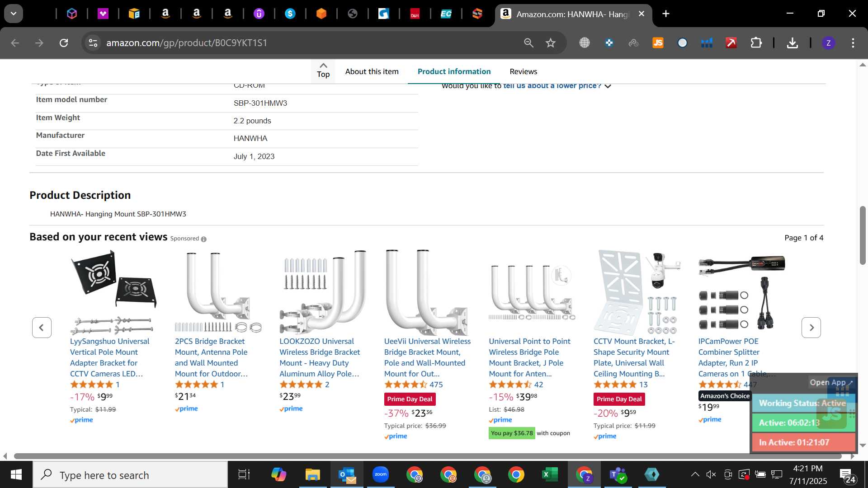Open the IPCamPower POE Combiner Splitter link
Viewport: 868px width, 488px height.
(x=736, y=357)
